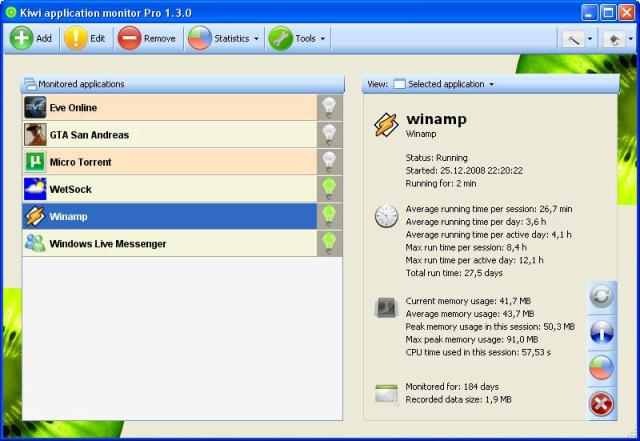Image resolution: width=640 pixels, height=441 pixels.
Task: Click the blue info side button
Action: 601,332
